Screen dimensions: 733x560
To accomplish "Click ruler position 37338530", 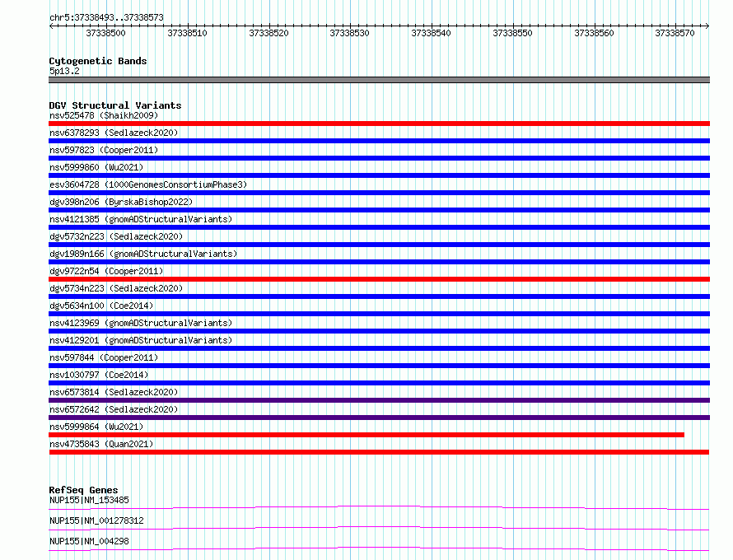I will point(350,33).
